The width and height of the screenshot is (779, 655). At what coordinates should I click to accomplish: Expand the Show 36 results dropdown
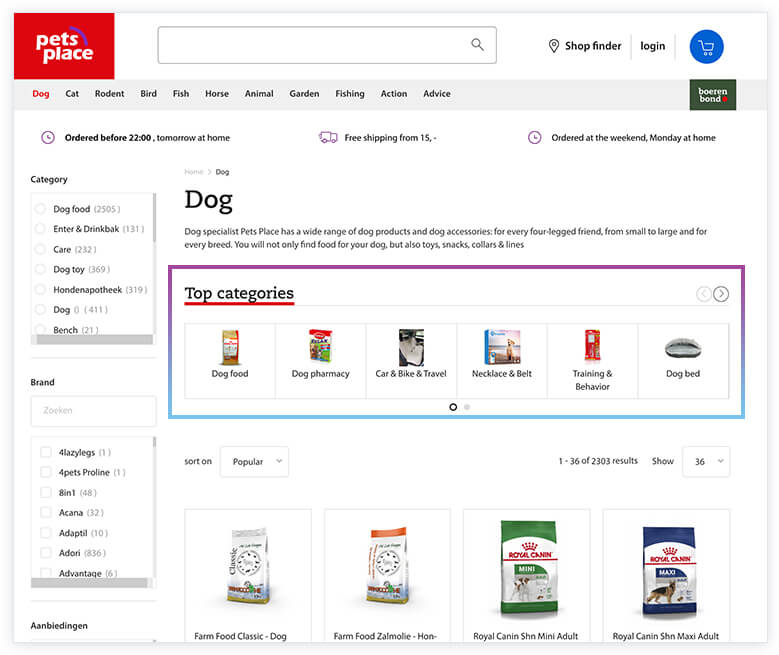[x=705, y=462]
